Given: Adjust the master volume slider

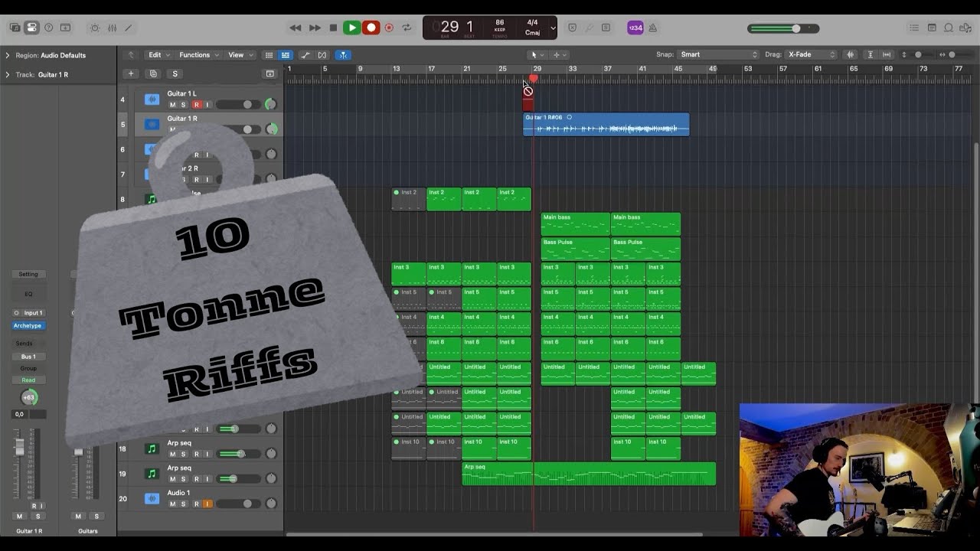Looking at the screenshot, I should point(783,28).
